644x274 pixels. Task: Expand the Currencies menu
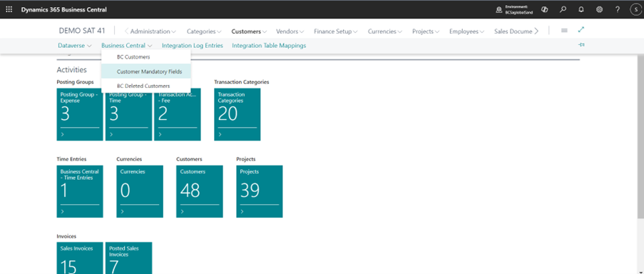click(385, 31)
